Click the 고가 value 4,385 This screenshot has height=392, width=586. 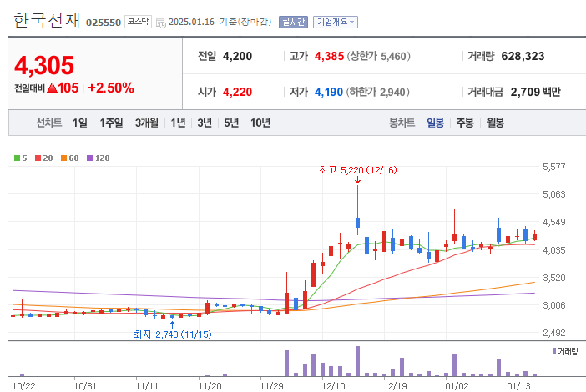(x=329, y=56)
